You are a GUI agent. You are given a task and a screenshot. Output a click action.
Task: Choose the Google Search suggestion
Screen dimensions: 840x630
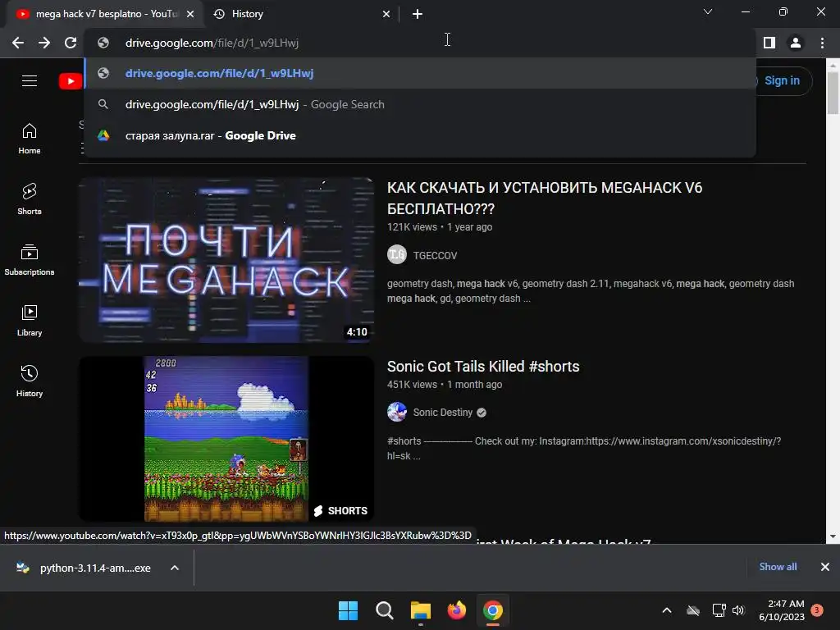(420, 104)
